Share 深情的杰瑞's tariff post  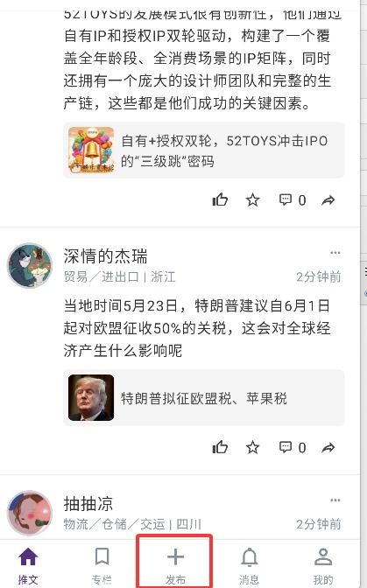point(328,448)
